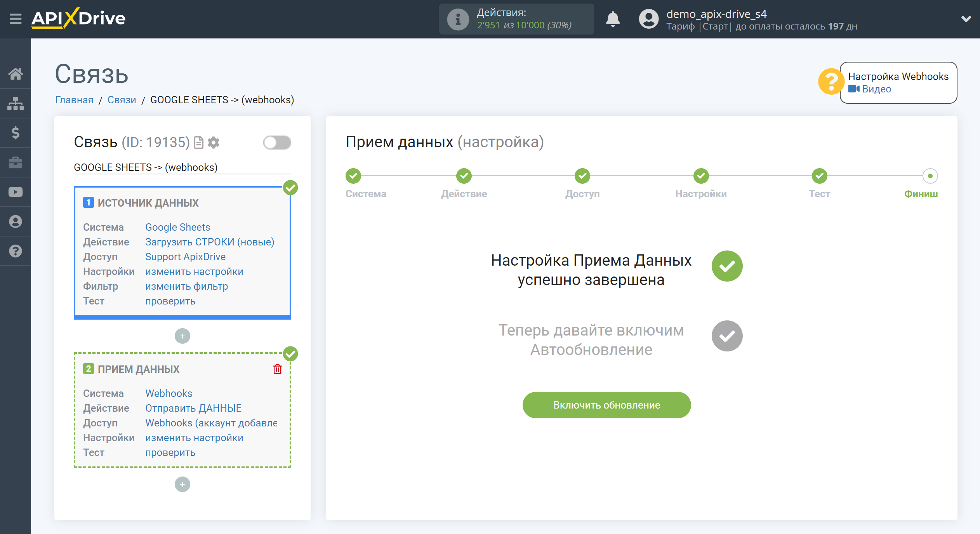Open Webhooks system link
Viewport: 980px width, 534px height.
pos(169,393)
